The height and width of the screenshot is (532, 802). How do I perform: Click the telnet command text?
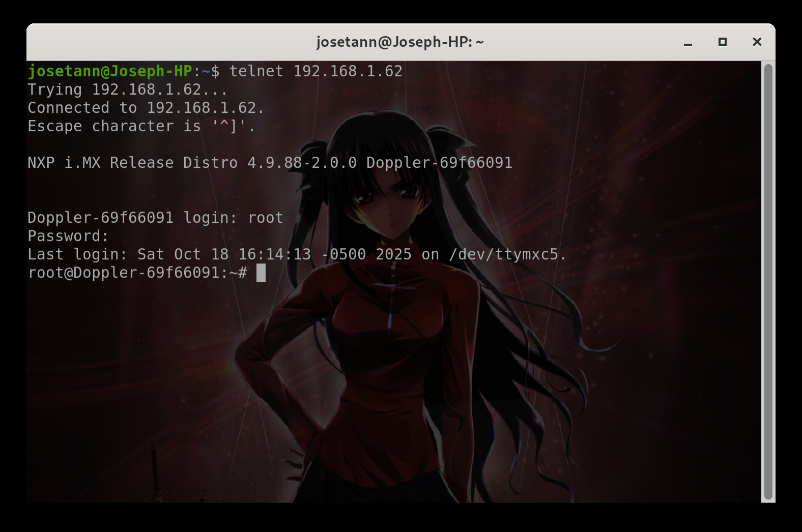[x=316, y=71]
